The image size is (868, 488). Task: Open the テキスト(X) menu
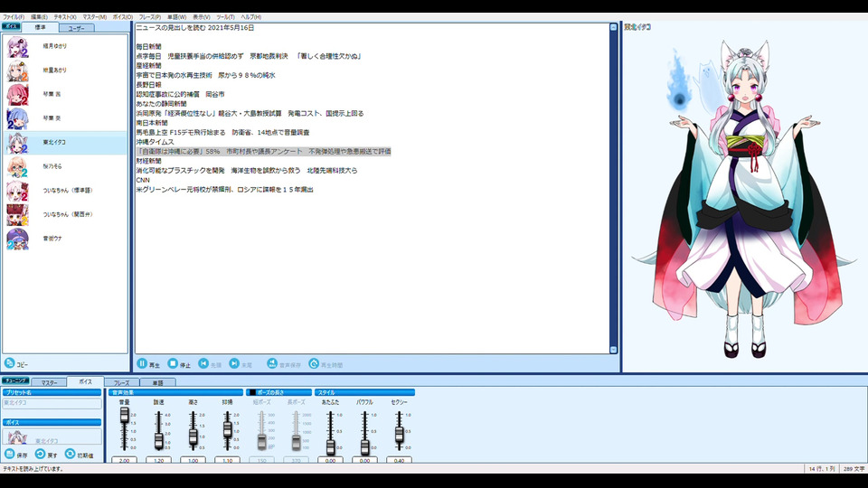[x=65, y=17]
